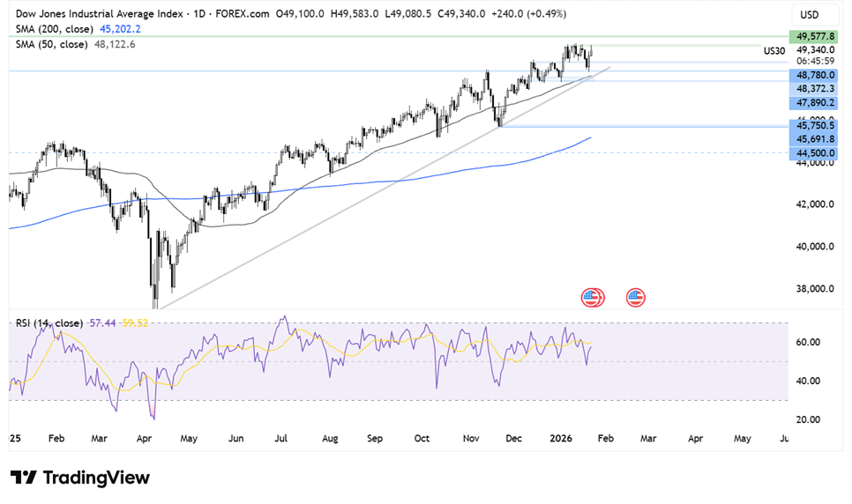This screenshot has height=504, width=852.
Task: Click the 42,000.0 price axis tick
Action: click(x=815, y=204)
